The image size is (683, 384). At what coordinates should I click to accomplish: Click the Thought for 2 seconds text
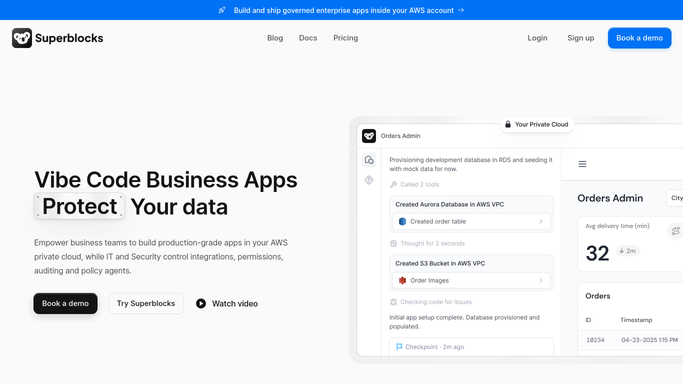click(433, 243)
